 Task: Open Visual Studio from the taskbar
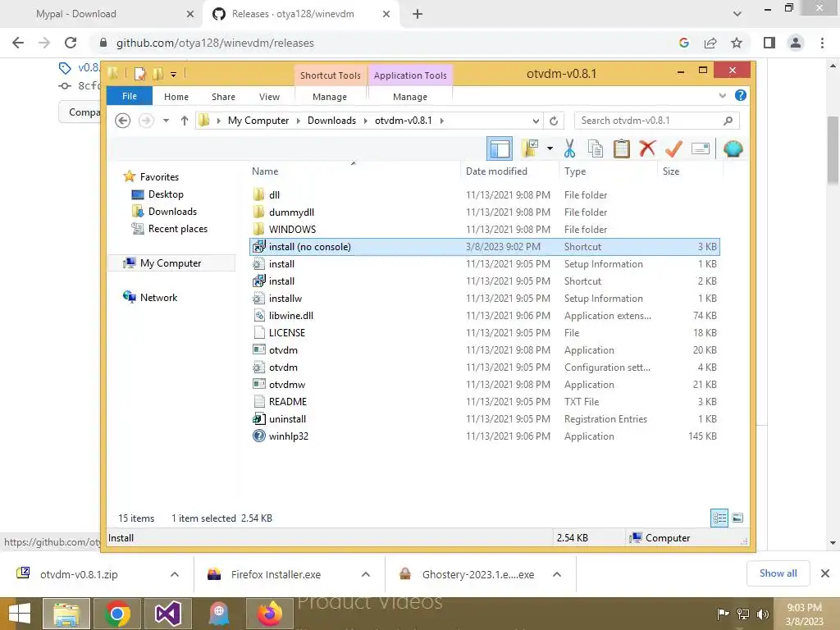(167, 614)
